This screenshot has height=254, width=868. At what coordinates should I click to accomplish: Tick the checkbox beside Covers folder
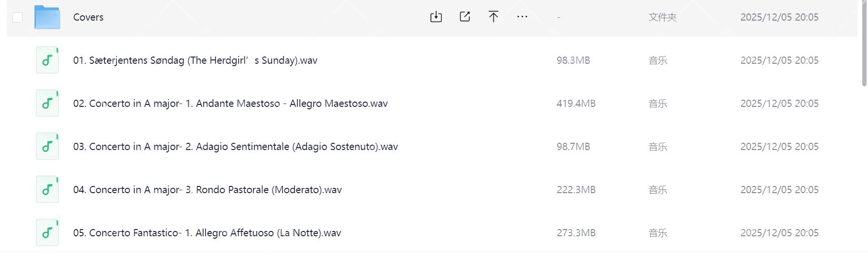tap(18, 18)
